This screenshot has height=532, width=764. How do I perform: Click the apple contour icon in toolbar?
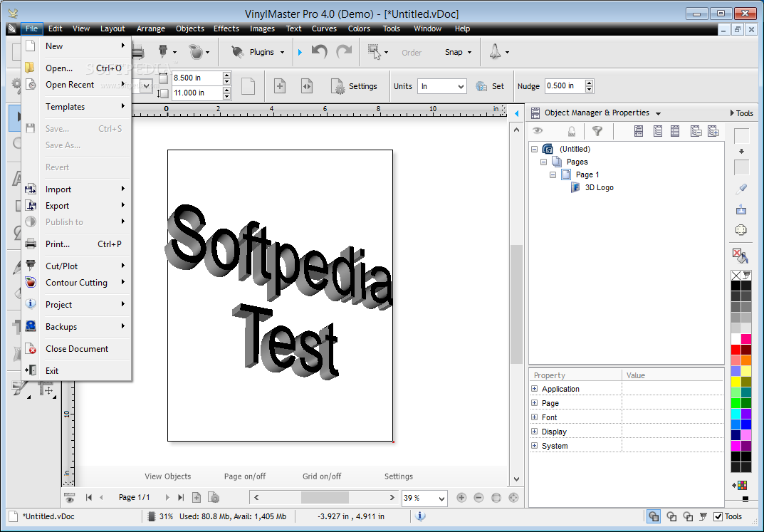(x=195, y=52)
